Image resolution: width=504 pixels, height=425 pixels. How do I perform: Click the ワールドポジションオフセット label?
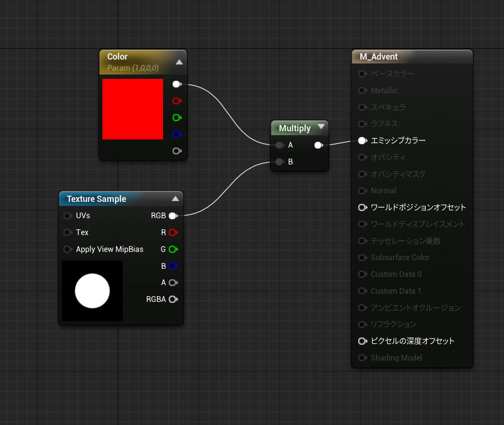pos(418,208)
